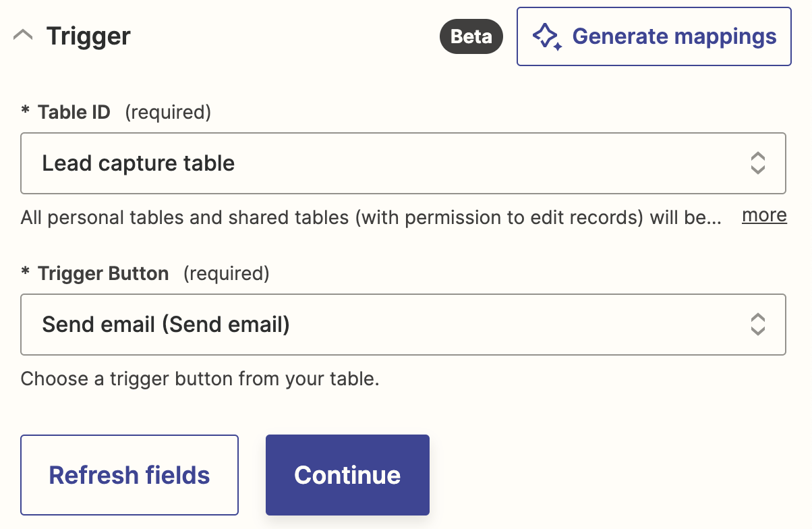Click up-down arrows icon on Table ID field
Image resolution: width=812 pixels, height=529 pixels.
coord(757,163)
